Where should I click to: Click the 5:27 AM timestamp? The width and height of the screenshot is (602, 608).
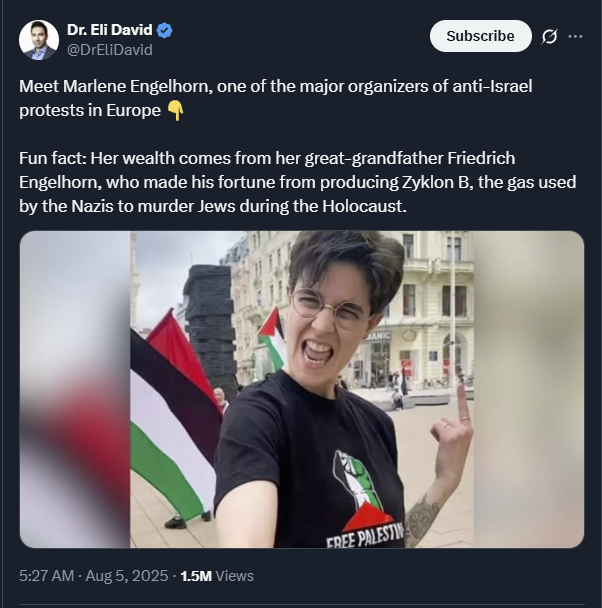46,576
